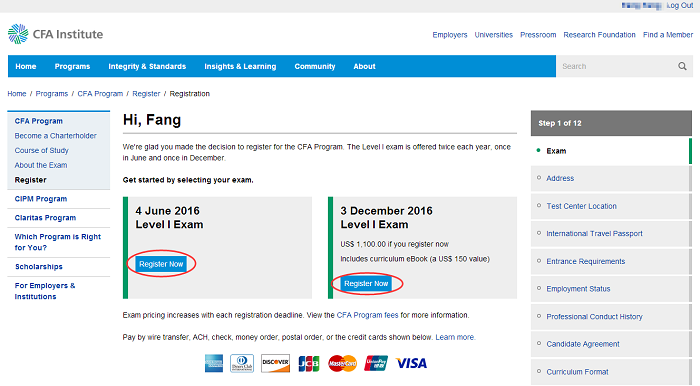Select the Candidate Agreement step
The height and width of the screenshot is (386, 700).
pos(611,344)
